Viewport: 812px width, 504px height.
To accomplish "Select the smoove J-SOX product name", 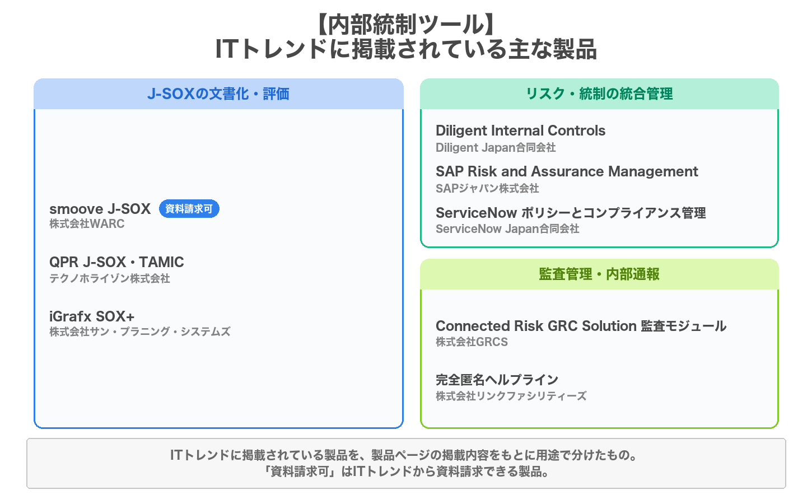I will [x=100, y=209].
